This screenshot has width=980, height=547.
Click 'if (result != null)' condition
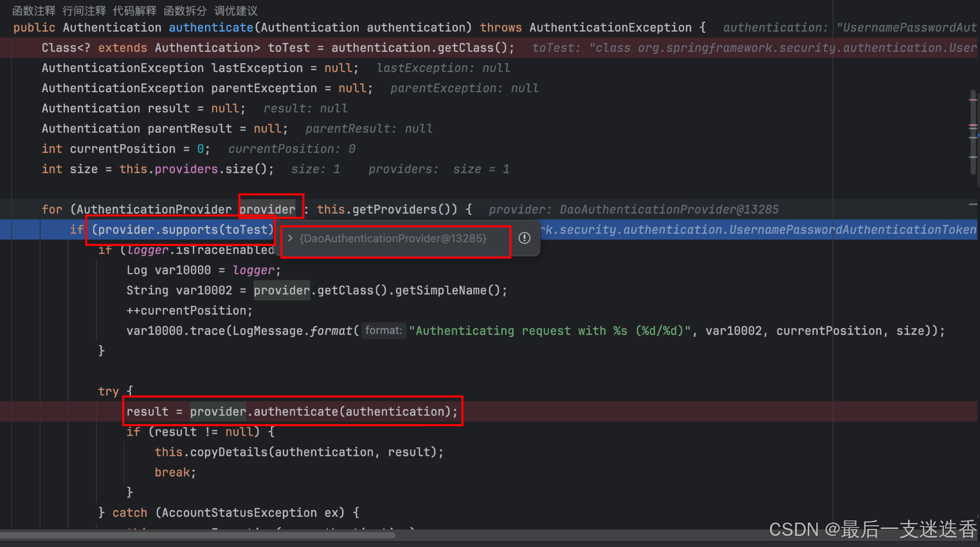tap(193, 432)
